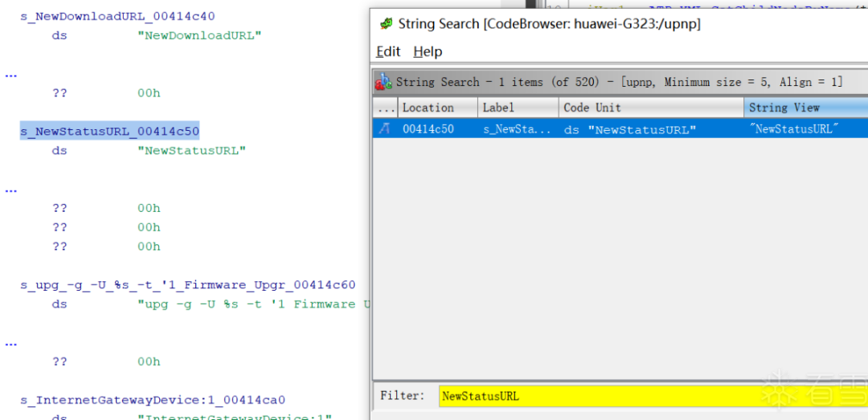The height and width of the screenshot is (420, 868).
Task: Click the String Search abc panel icon
Action: [383, 83]
